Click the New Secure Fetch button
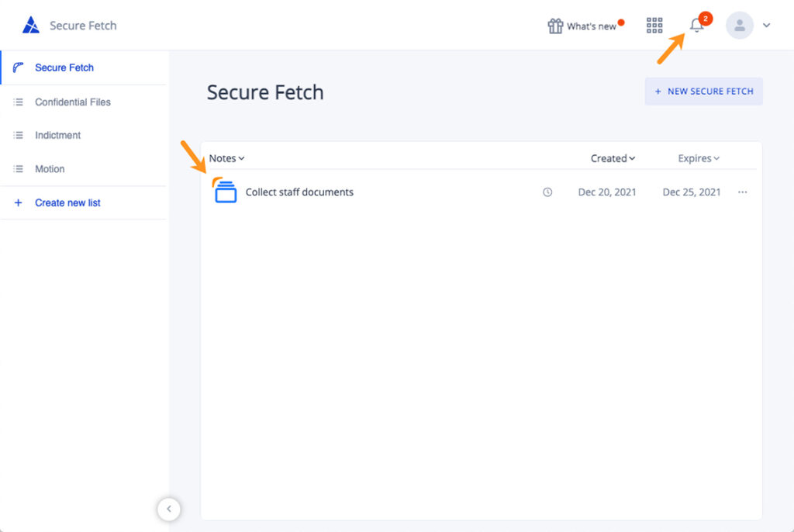This screenshot has height=532, width=794. click(x=703, y=92)
